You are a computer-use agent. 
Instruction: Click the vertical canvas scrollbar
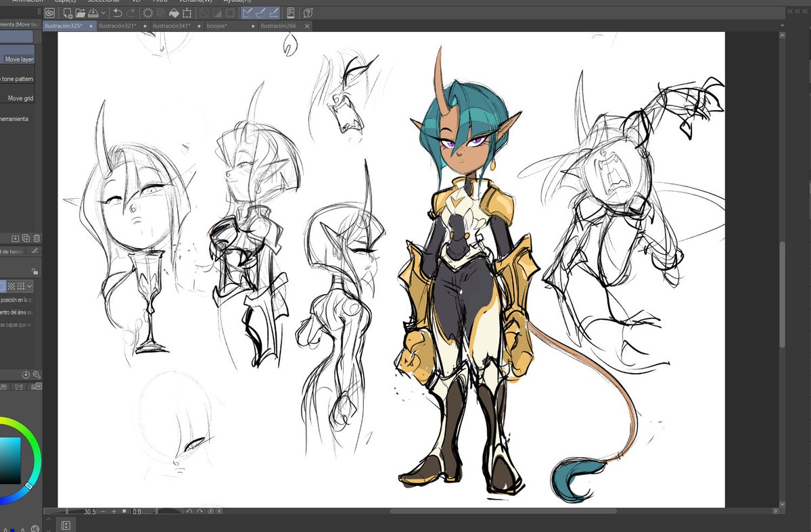coord(782,294)
